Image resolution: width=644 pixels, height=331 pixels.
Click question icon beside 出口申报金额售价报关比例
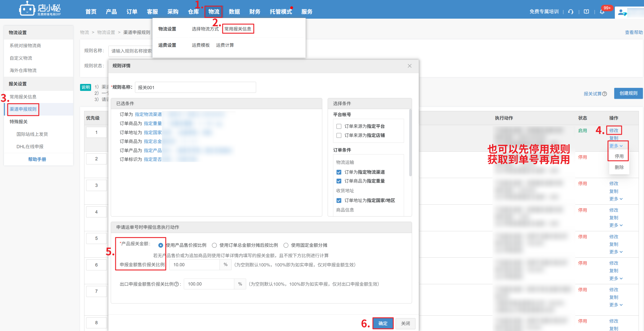pos(176,284)
